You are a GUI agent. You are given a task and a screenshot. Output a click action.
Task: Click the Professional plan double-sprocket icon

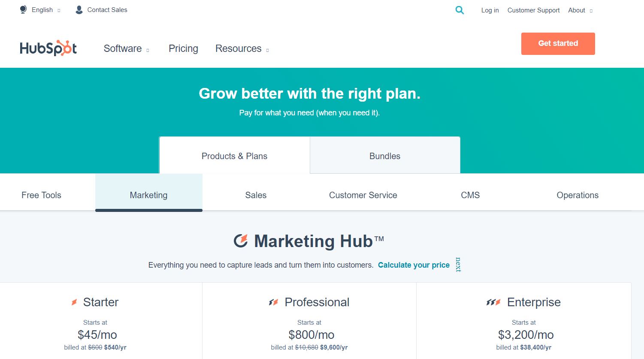pyautogui.click(x=273, y=302)
